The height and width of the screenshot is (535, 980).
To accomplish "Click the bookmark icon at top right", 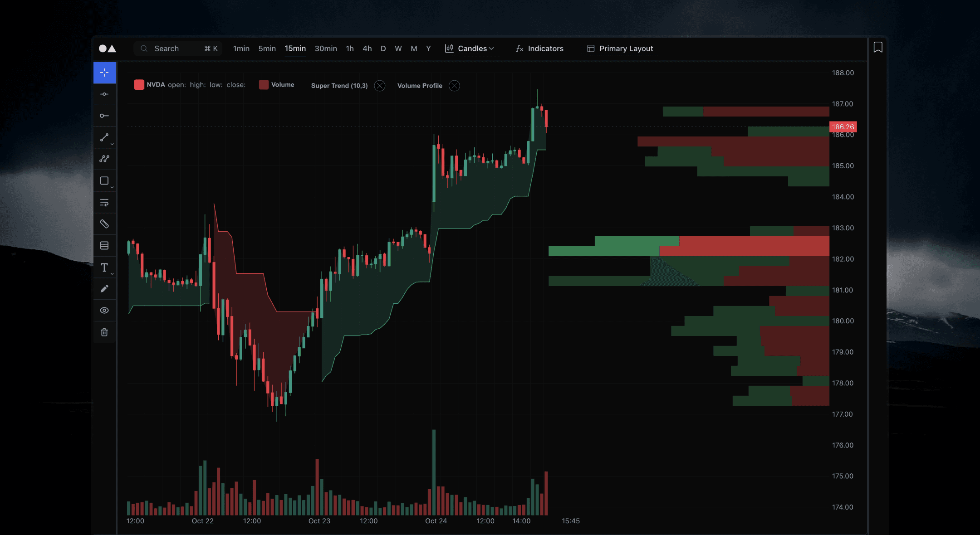I will click(878, 47).
